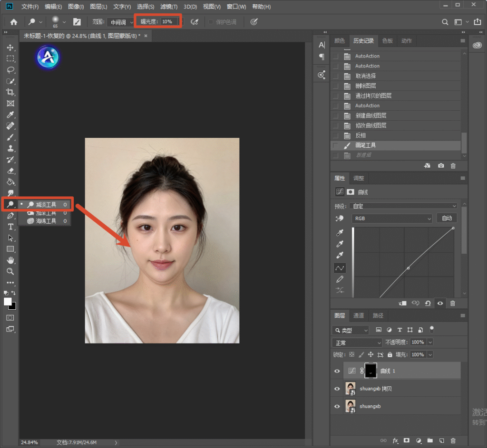Select the Clone Stamp tool
Viewport: 487px width, 448px height.
(10, 148)
